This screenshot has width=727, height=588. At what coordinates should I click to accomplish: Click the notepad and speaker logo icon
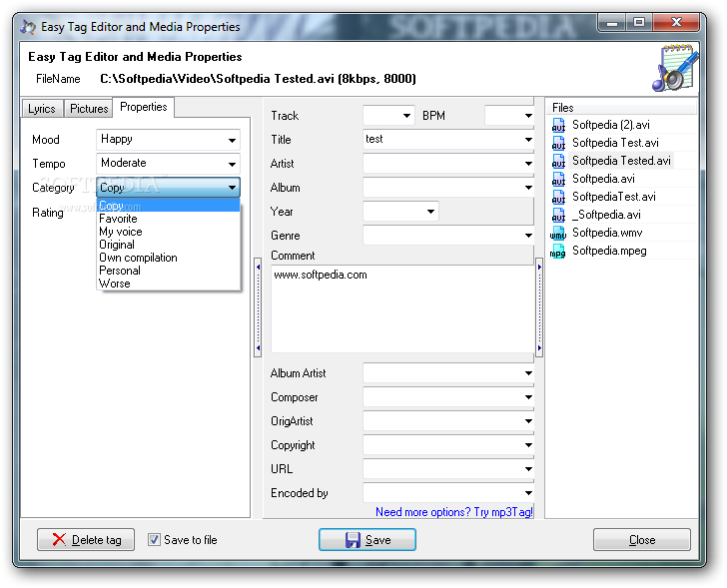(x=675, y=68)
